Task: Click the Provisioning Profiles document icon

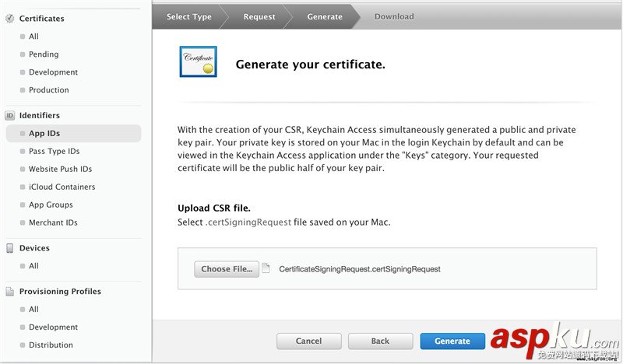Action: [x=10, y=292]
